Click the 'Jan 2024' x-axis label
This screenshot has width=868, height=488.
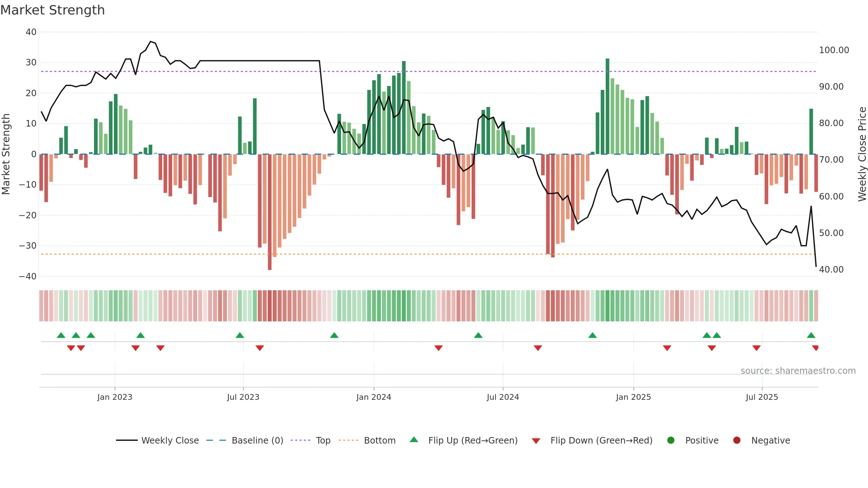374,397
